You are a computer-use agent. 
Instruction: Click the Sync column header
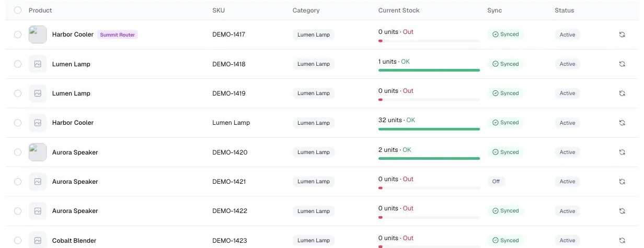pos(494,10)
